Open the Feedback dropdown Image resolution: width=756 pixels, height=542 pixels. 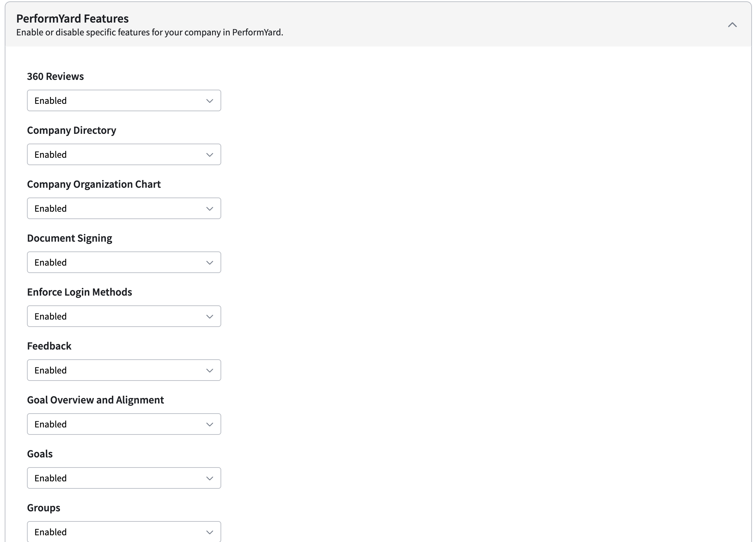click(124, 370)
